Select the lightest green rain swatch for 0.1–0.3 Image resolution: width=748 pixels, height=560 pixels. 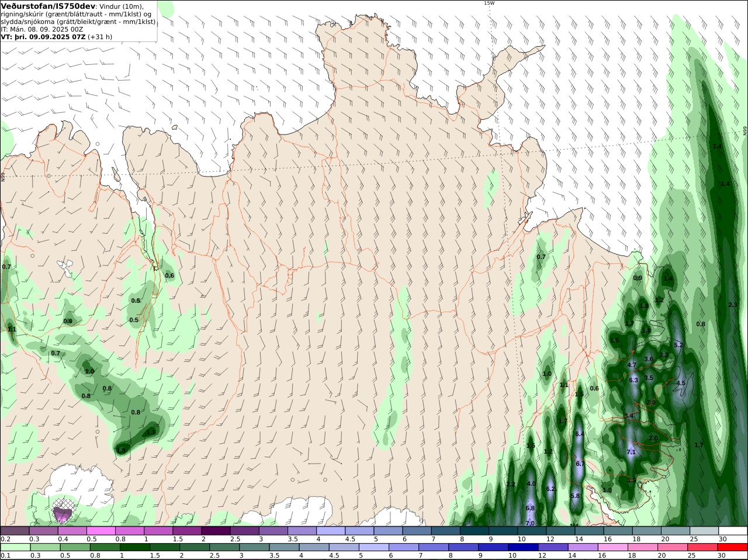(x=15, y=548)
